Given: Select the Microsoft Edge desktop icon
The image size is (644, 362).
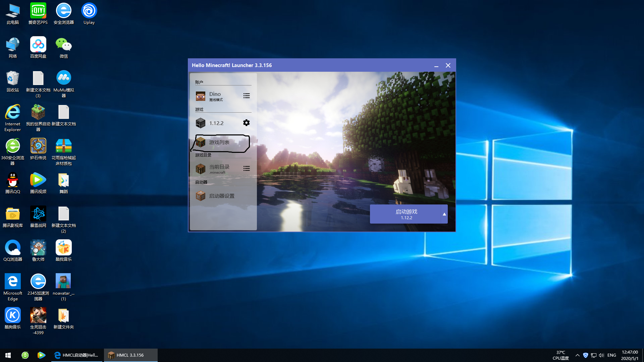Looking at the screenshot, I should [13, 287].
